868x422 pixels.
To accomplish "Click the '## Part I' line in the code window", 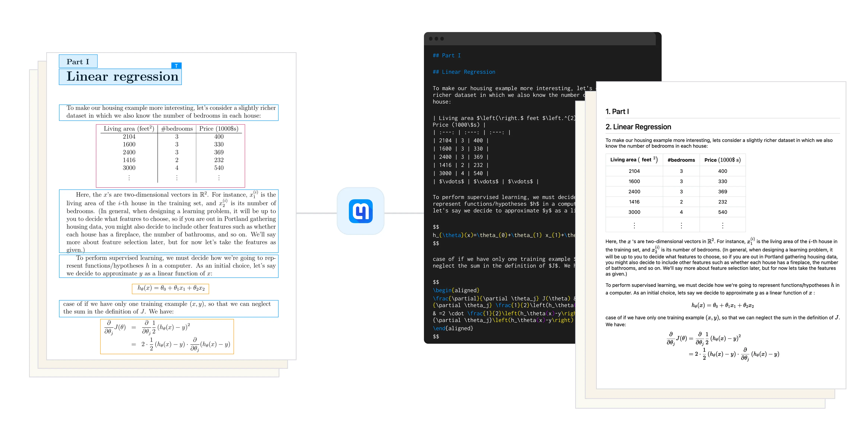I will click(446, 56).
